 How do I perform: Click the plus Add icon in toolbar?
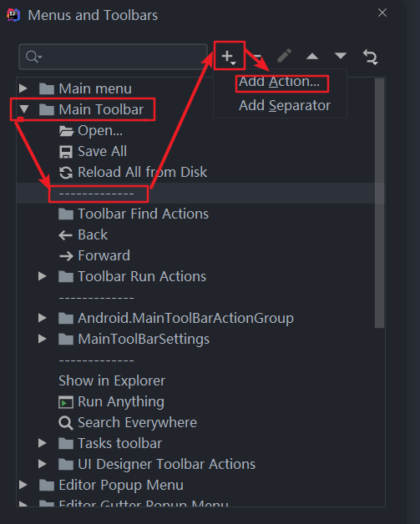pos(229,56)
